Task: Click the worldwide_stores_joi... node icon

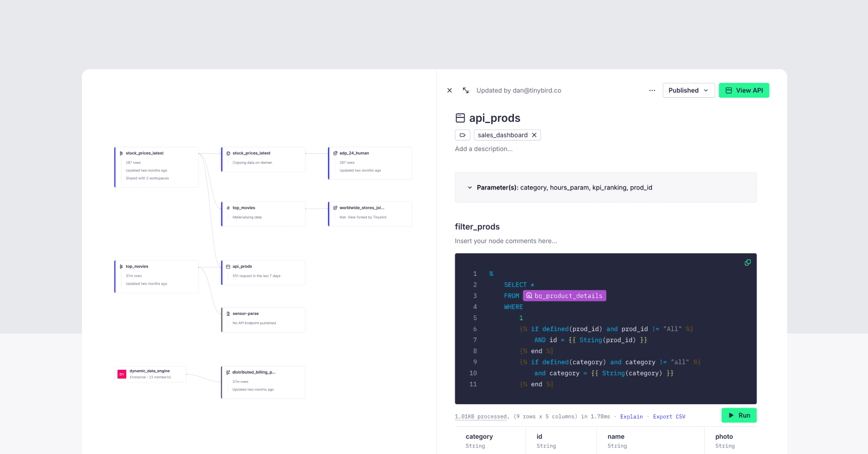Action: 335,208
